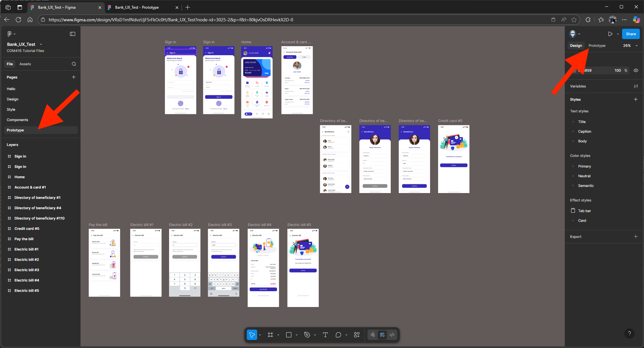Open the Actions components tool
This screenshot has height=348, width=644.
[x=357, y=335]
